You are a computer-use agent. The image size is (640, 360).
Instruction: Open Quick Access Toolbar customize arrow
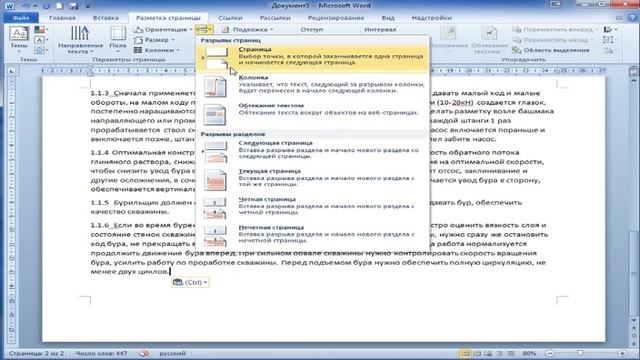pyautogui.click(x=87, y=7)
